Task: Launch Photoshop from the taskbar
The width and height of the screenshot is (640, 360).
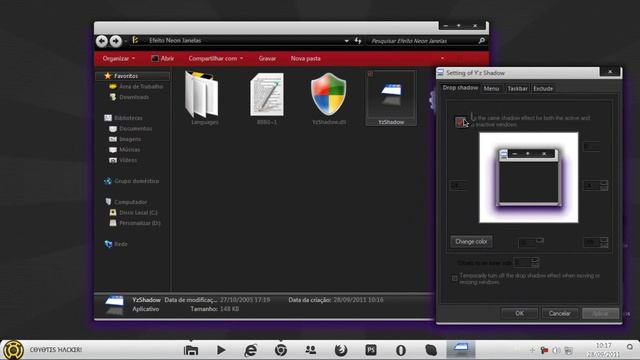Action: (371, 350)
